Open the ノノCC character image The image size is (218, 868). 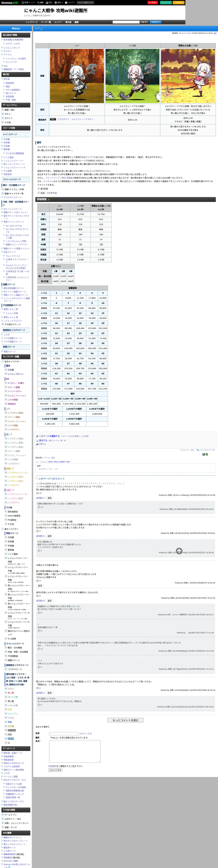pos(132,76)
